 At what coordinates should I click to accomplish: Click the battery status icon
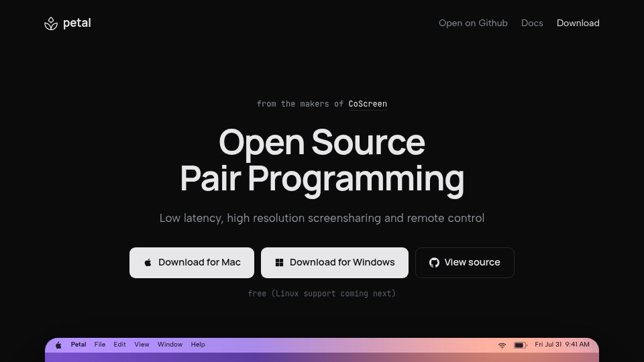(521, 345)
